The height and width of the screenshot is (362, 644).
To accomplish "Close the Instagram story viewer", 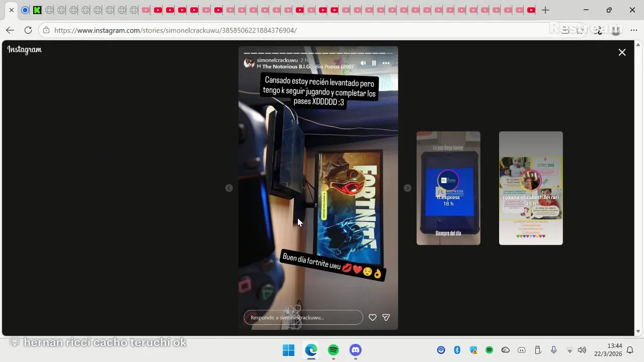I will 622,52.
